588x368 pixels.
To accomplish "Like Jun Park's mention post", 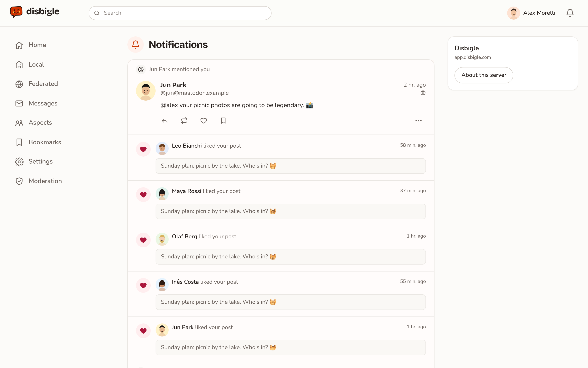I will [x=204, y=121].
